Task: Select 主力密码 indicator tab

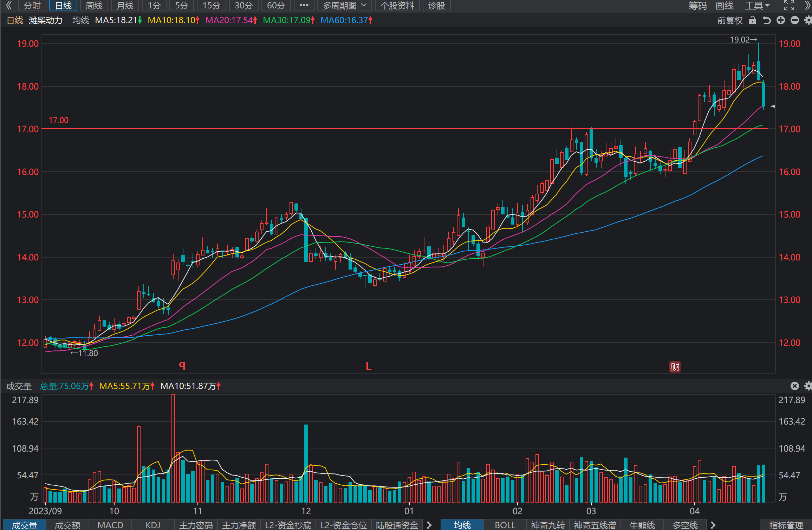Action: [196, 525]
